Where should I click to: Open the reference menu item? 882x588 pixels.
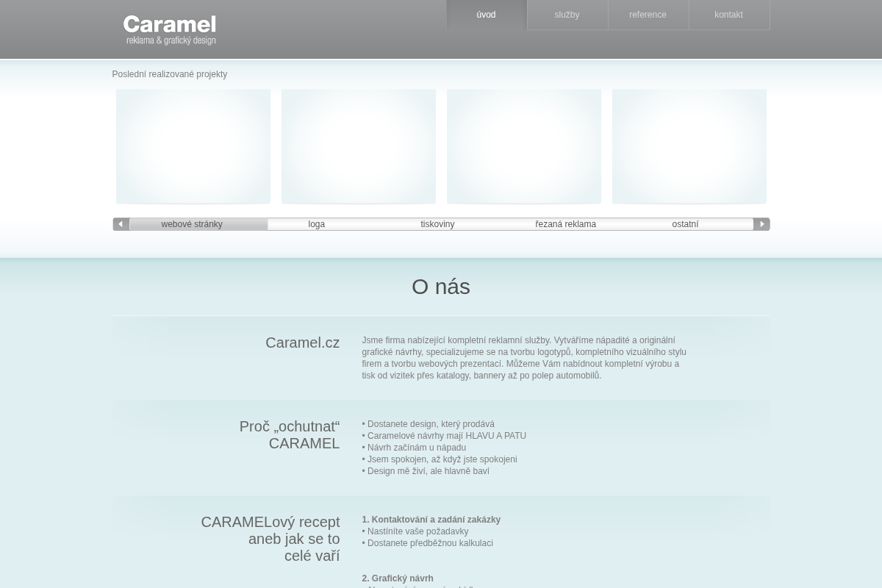(x=648, y=15)
